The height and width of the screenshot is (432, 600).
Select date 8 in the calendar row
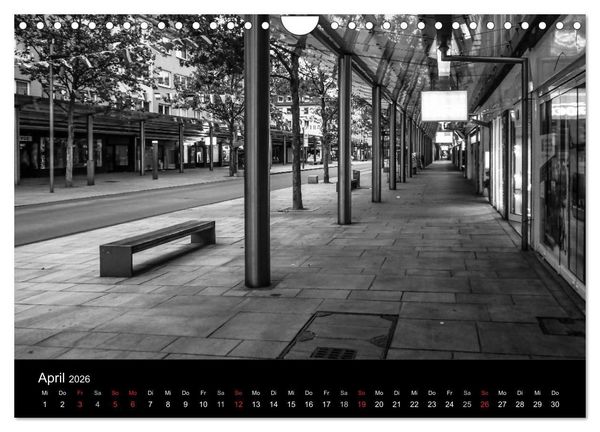[x=168, y=404]
